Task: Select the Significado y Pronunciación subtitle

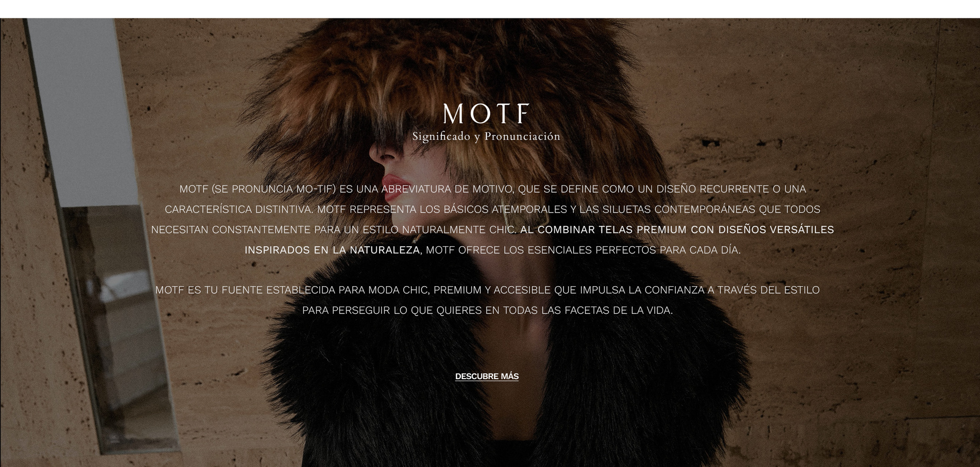Action: [x=486, y=137]
